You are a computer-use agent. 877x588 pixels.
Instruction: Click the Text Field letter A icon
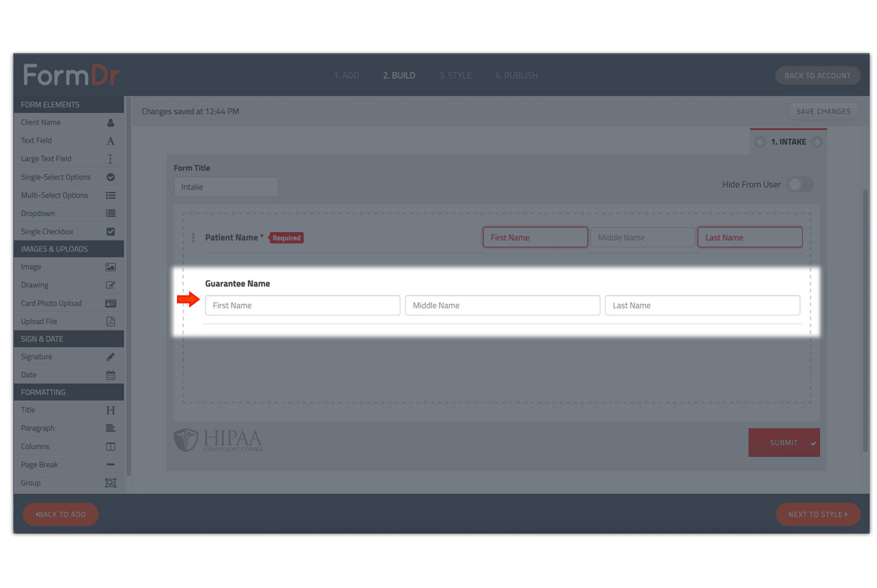pyautogui.click(x=111, y=141)
